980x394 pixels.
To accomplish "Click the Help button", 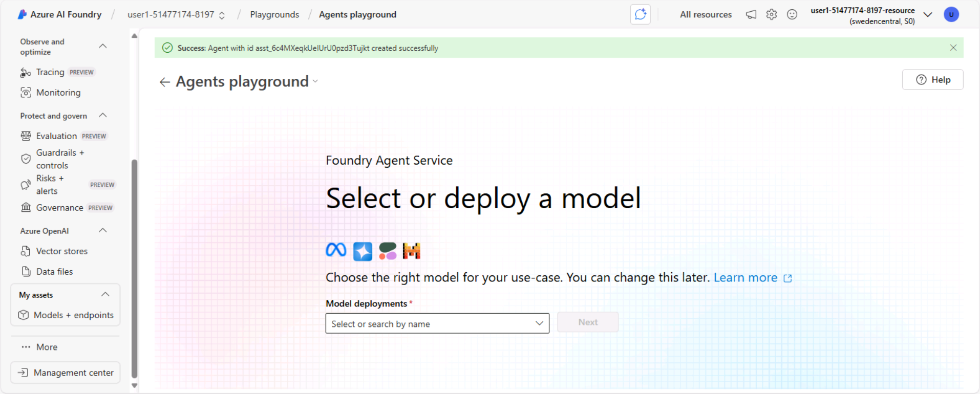I will 932,80.
